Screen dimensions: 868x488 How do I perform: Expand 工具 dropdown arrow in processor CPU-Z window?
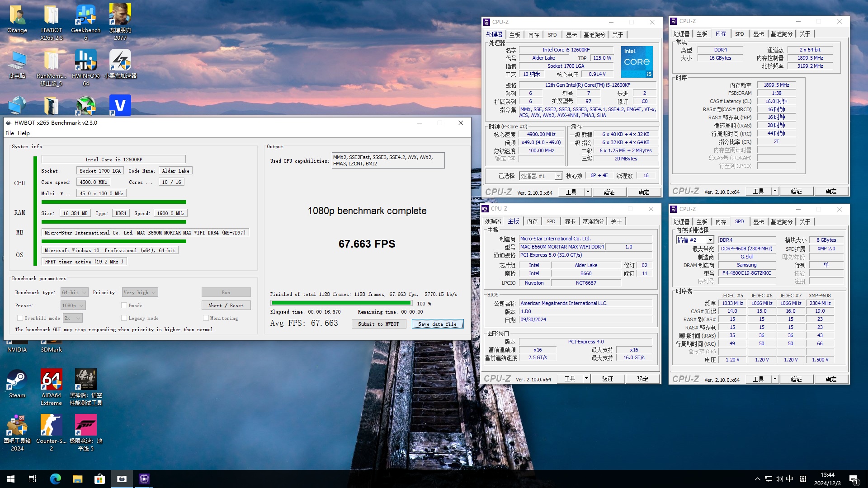pyautogui.click(x=588, y=192)
